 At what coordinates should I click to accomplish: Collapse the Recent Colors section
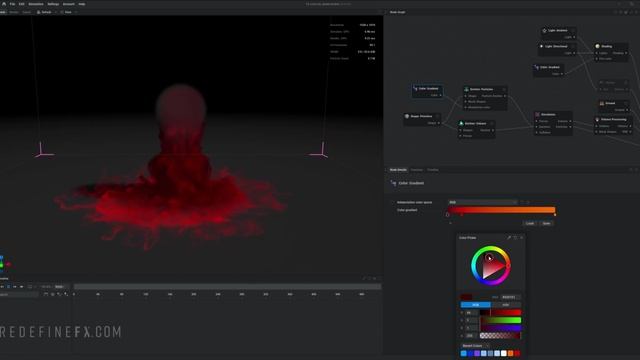coord(474,346)
